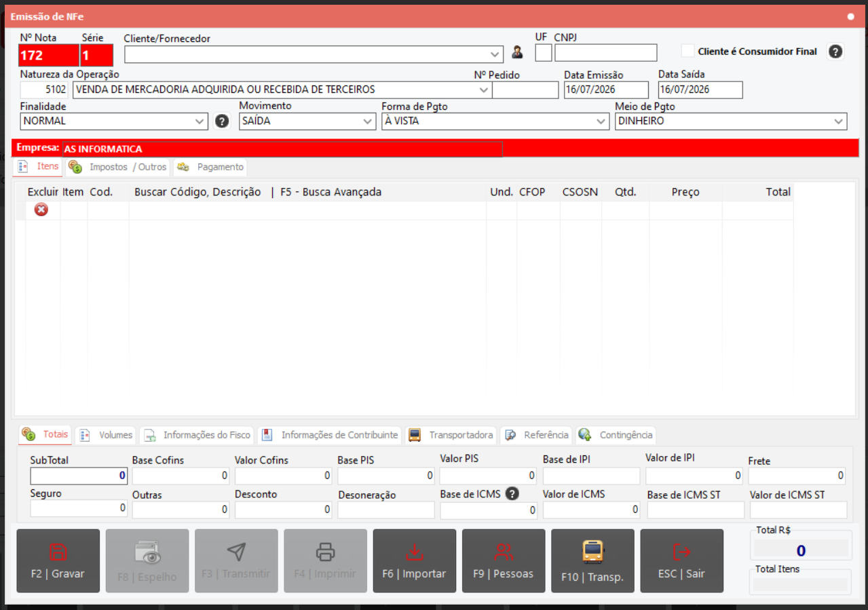Click the F3 Transmitir button

[236, 561]
